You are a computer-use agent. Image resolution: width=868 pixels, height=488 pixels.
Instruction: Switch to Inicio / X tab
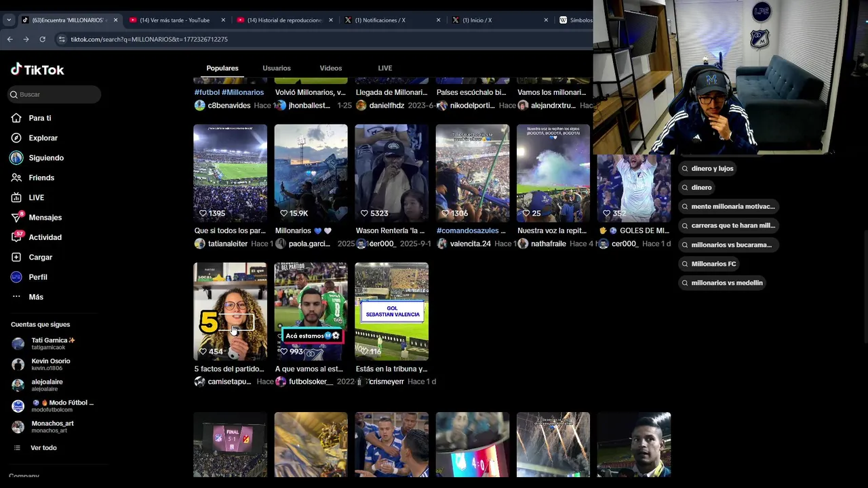click(x=477, y=20)
